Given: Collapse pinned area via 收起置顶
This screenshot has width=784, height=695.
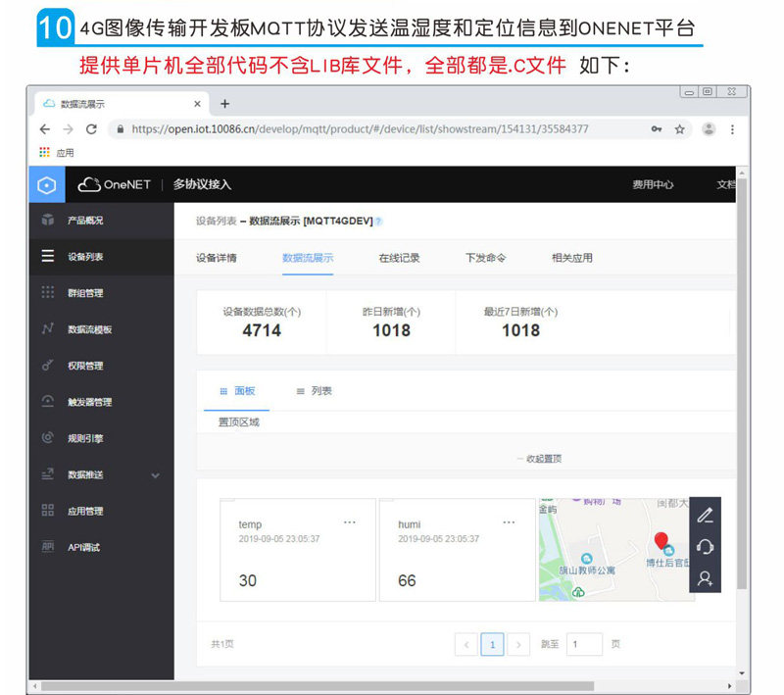Looking at the screenshot, I should 540,459.
